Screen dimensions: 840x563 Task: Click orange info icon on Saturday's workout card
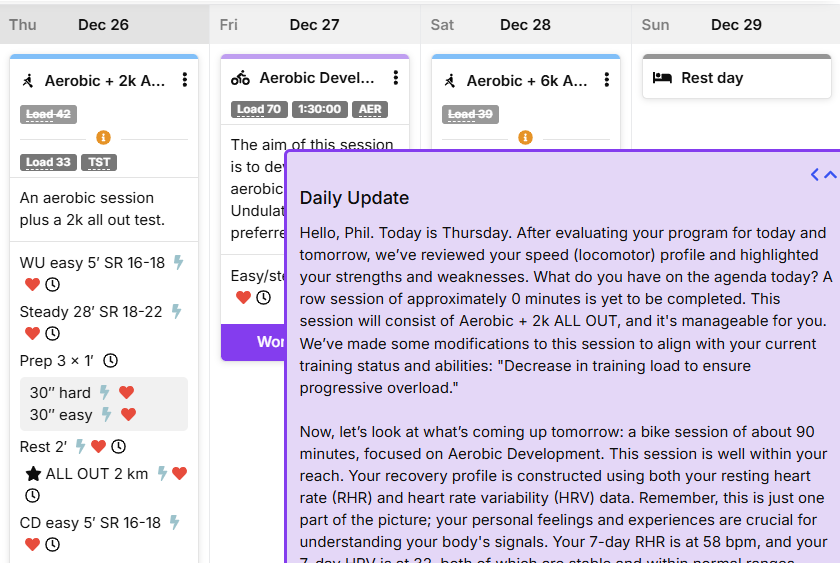click(526, 138)
